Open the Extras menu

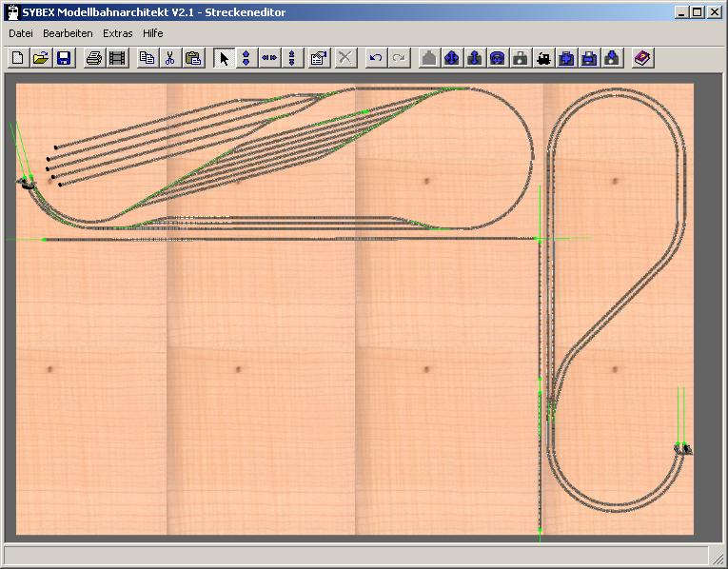point(118,33)
